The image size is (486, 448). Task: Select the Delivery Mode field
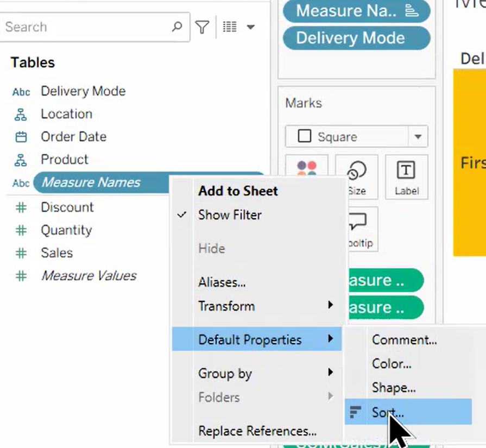tap(83, 91)
